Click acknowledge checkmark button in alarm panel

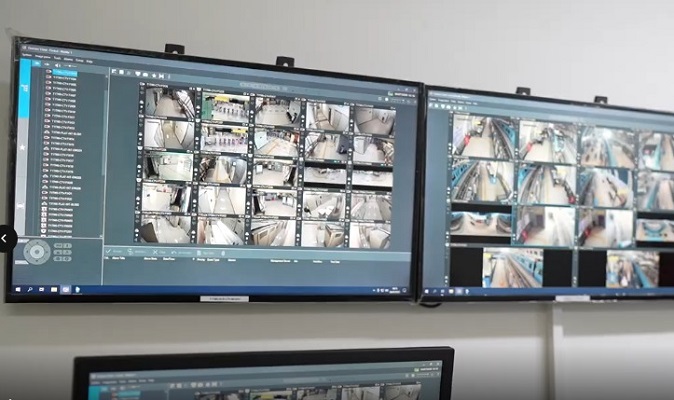coord(108,252)
